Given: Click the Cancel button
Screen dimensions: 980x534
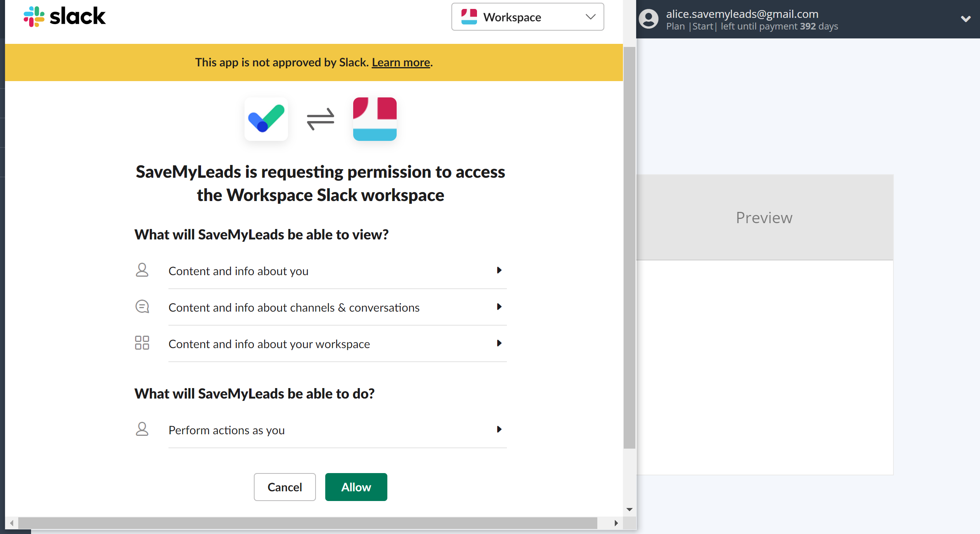Looking at the screenshot, I should click(284, 487).
